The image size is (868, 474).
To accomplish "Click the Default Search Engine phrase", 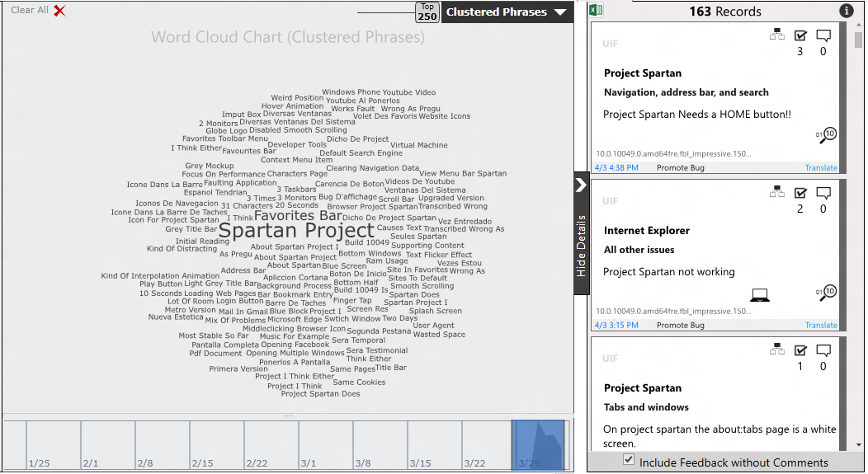I will 361,153.
